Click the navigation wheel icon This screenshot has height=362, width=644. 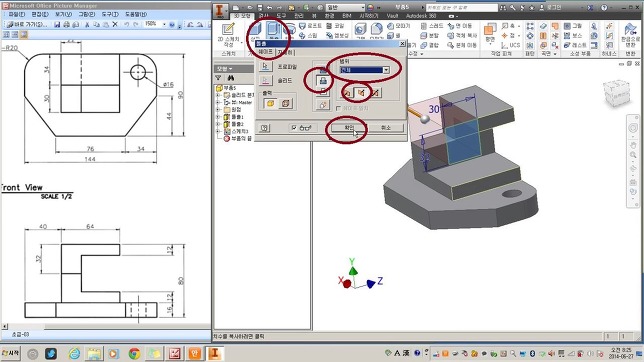pos(633,128)
